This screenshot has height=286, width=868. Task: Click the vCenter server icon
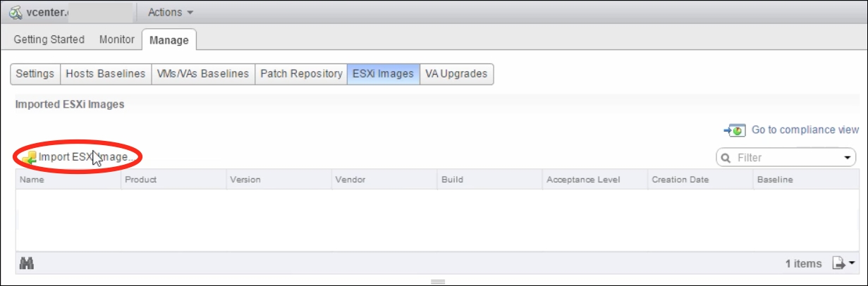tap(15, 12)
